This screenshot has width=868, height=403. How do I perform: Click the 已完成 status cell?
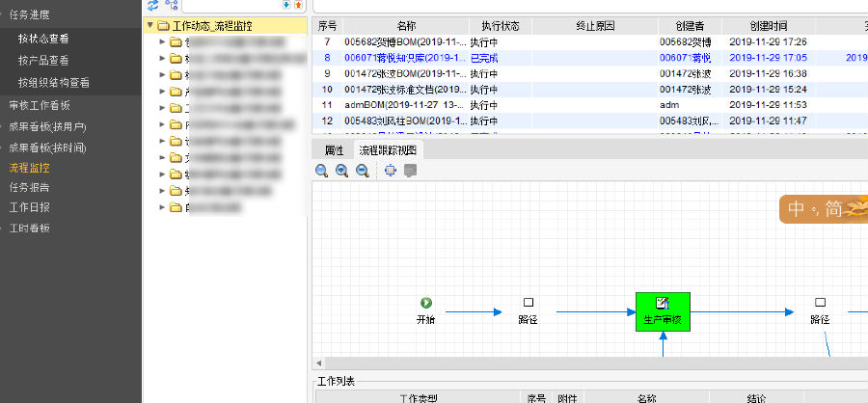point(500,58)
